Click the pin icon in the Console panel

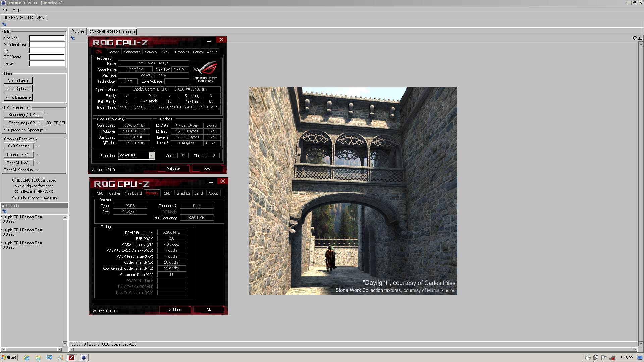pyautogui.click(x=4, y=211)
